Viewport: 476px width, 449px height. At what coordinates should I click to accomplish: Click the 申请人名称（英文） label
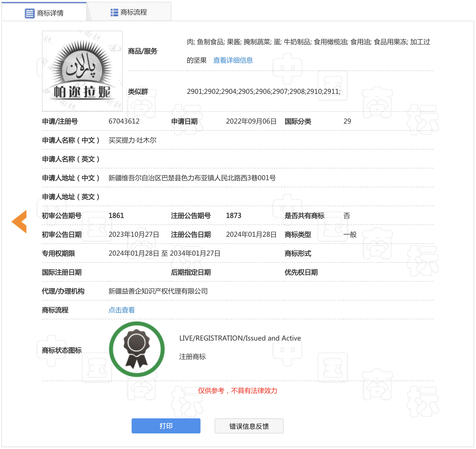pos(71,159)
